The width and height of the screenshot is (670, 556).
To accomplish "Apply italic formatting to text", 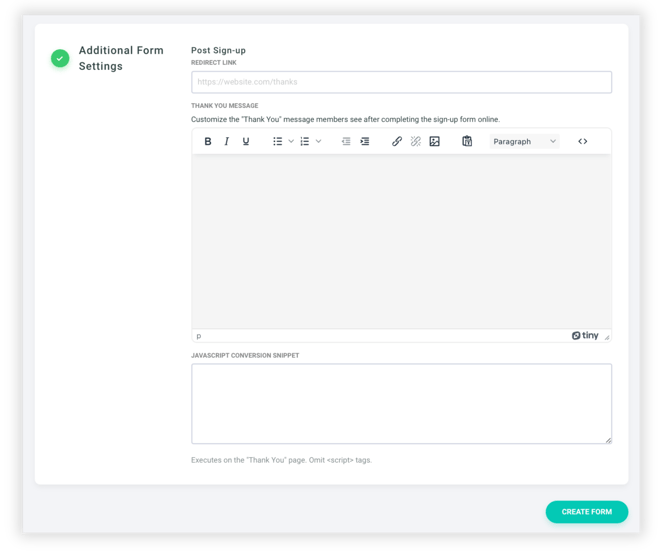I will click(227, 142).
